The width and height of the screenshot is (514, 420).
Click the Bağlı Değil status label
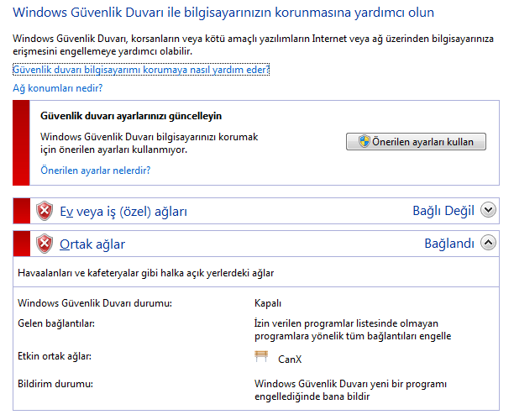click(443, 211)
